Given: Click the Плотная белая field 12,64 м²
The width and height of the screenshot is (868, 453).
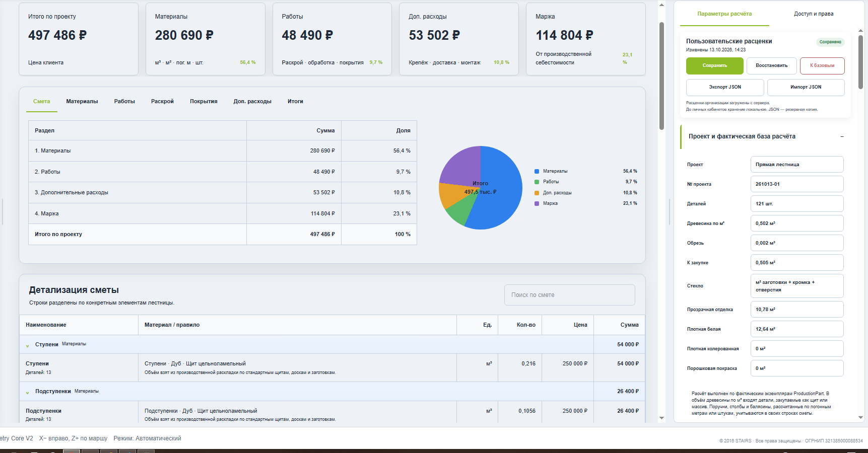Looking at the screenshot, I should pos(797,329).
